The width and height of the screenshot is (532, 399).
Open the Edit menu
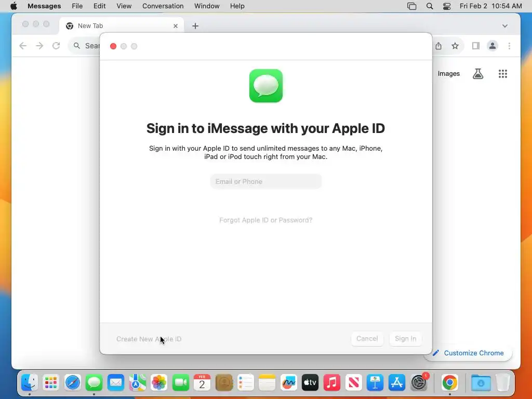pyautogui.click(x=99, y=6)
